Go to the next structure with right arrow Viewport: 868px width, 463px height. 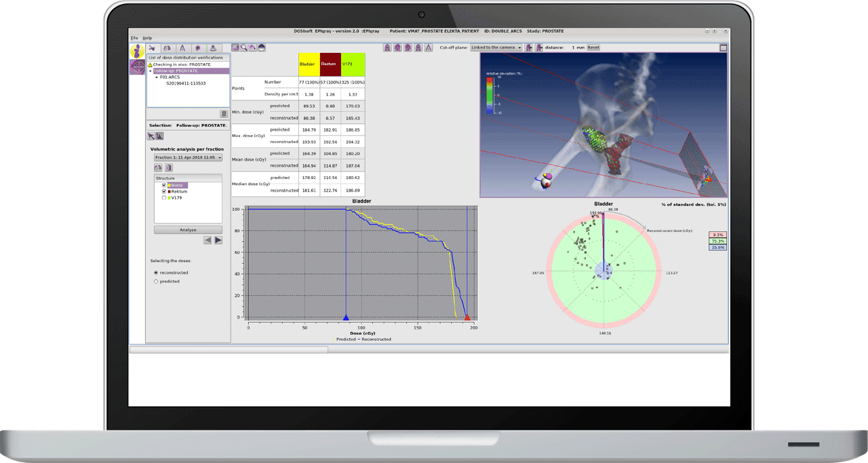click(x=218, y=240)
